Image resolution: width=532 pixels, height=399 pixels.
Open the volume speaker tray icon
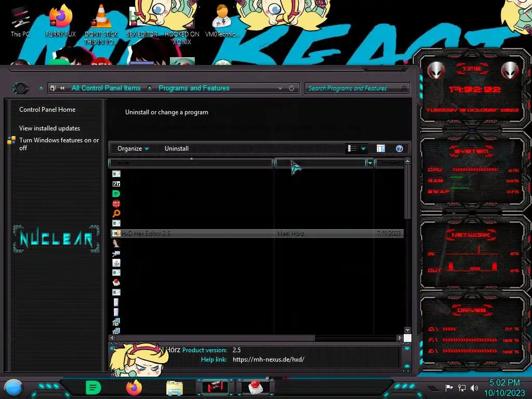click(474, 388)
